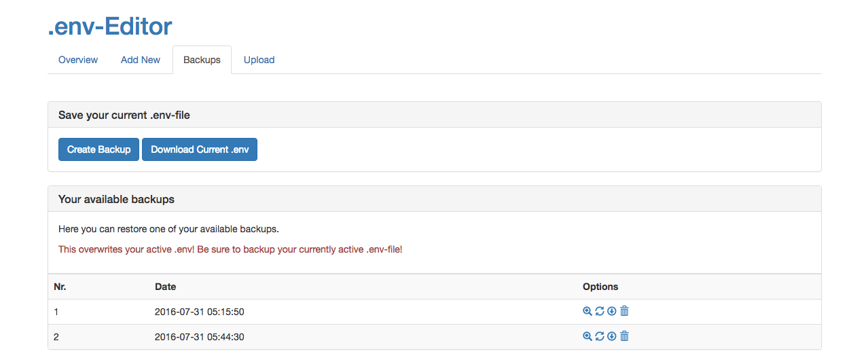Viewport: 868px width, 362px height.
Task: Switch to the Overview tab
Action: tap(78, 60)
